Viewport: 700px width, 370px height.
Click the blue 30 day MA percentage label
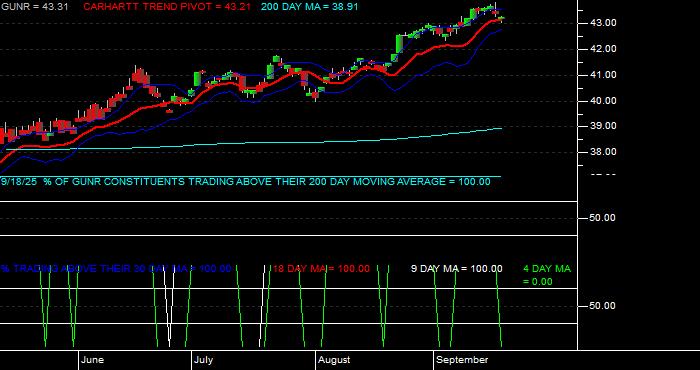pos(116,269)
